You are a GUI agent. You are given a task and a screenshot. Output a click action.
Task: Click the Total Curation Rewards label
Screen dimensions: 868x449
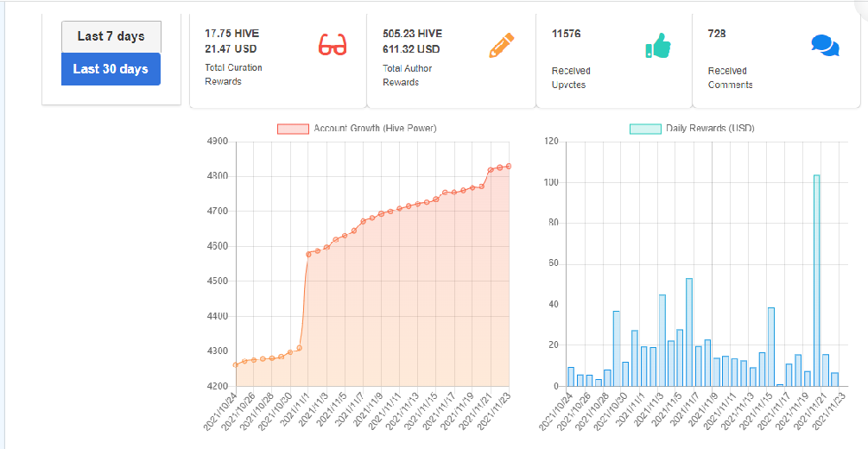(x=233, y=75)
